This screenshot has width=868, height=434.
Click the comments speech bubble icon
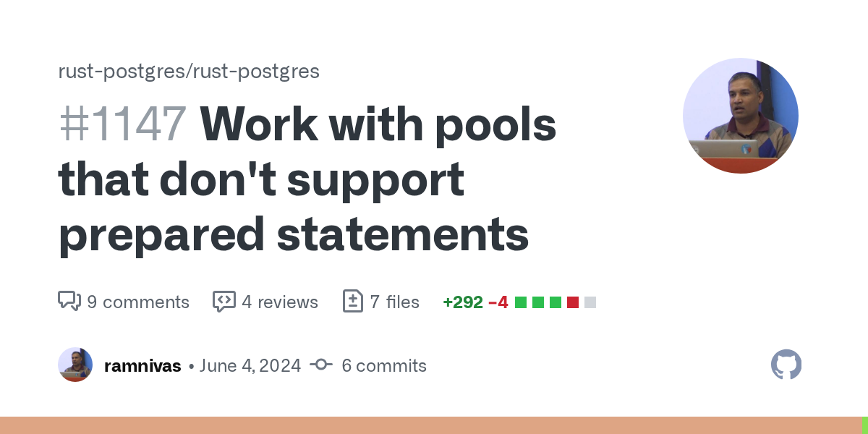(69, 301)
